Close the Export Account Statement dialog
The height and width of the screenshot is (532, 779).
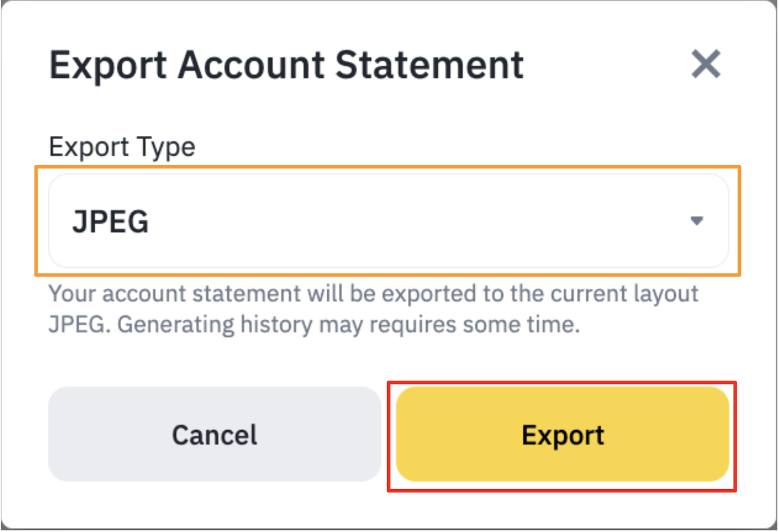[x=705, y=64]
